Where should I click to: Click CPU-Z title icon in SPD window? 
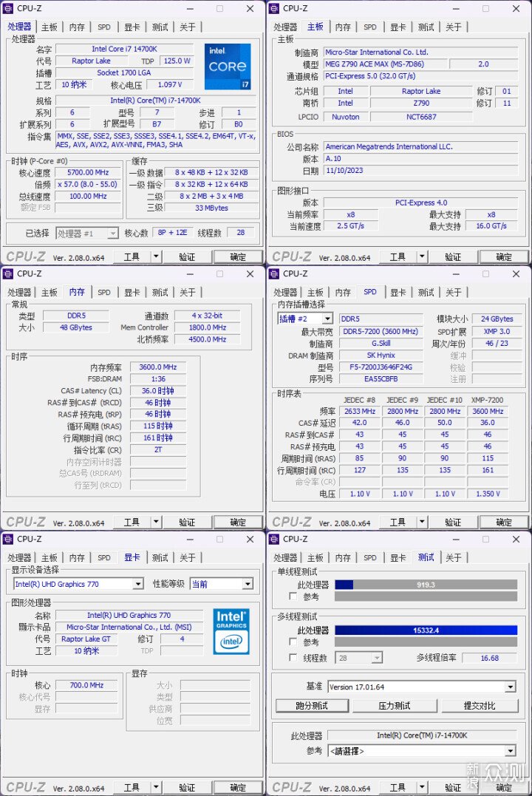pyautogui.click(x=274, y=273)
